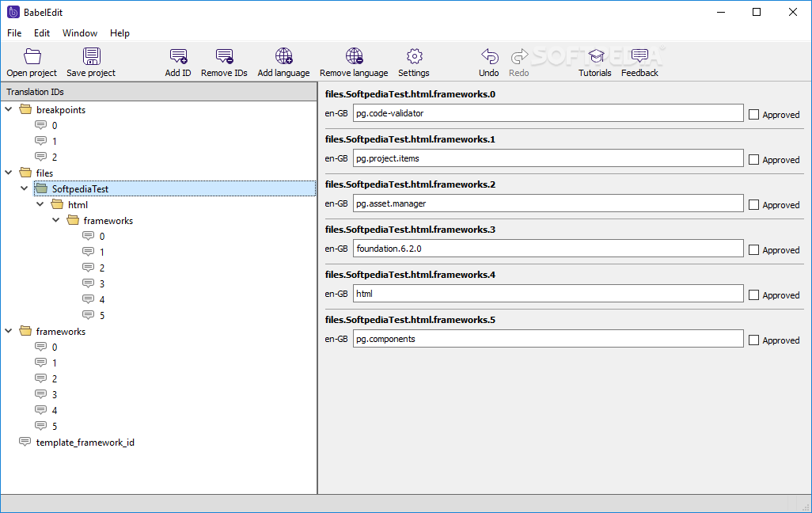Viewport: 812px width, 513px height.
Task: Tick Approved for pg.code-validator
Action: (754, 115)
